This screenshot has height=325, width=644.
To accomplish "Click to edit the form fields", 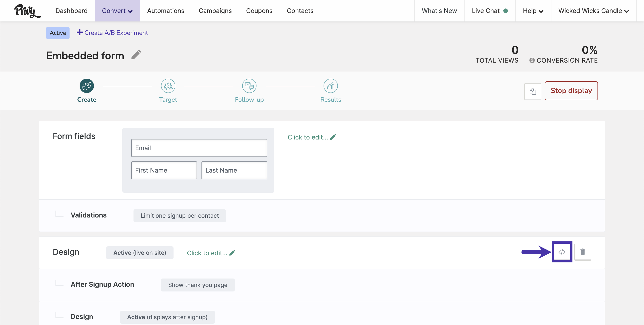I will (x=311, y=137).
